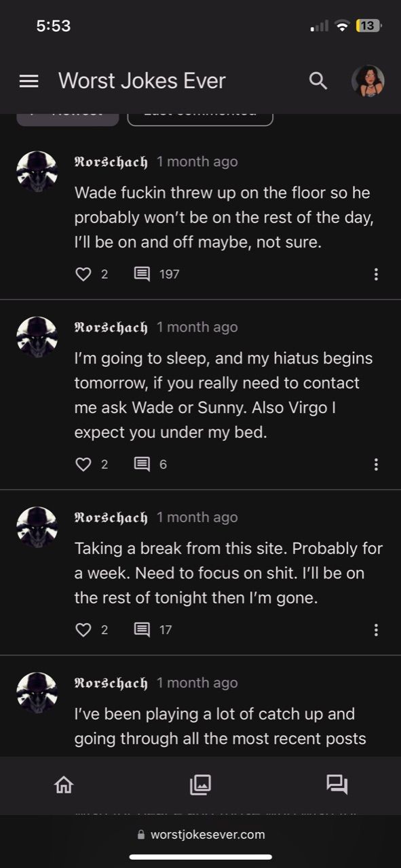Open three-dot options for Wade post

376,274
